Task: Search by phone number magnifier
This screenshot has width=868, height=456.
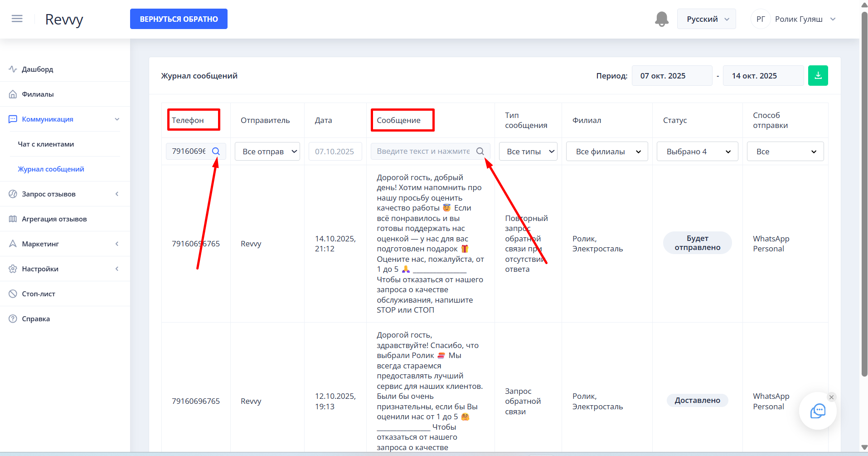Action: [x=216, y=152]
